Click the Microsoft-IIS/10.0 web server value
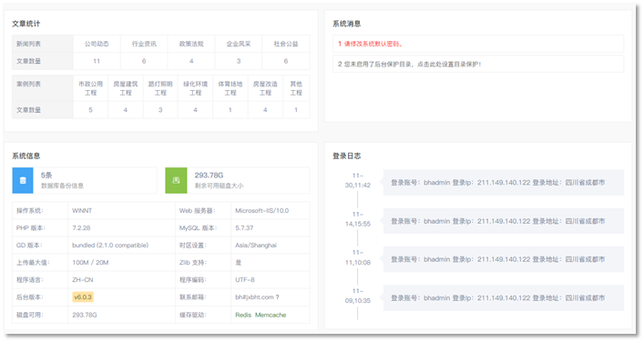Image resolution: width=644 pixels, height=342 pixels. [x=261, y=210]
